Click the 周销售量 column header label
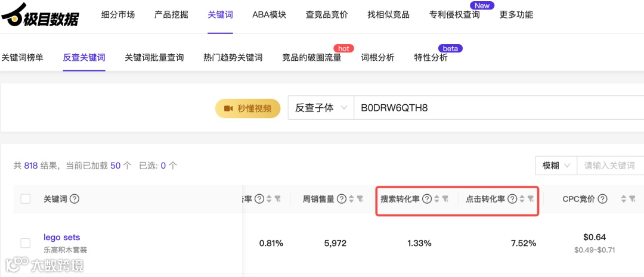644x277 pixels. tap(318, 199)
